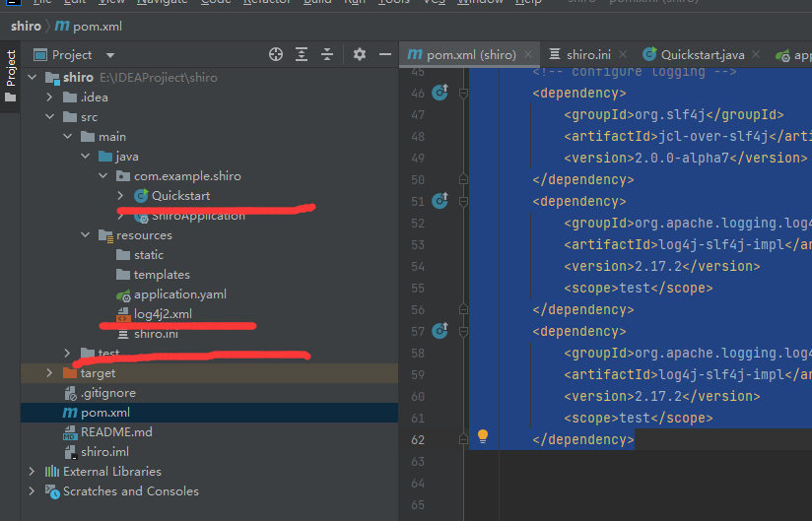Image resolution: width=812 pixels, height=521 pixels.
Task: Collapse the dependency fold marker at line 57
Action: pos(463,332)
